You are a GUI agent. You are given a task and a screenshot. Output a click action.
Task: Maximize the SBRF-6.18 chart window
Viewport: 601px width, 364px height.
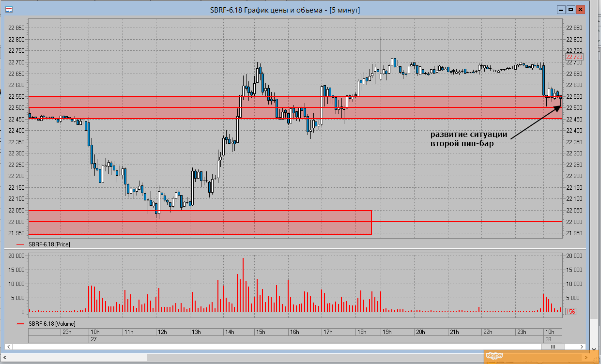click(x=570, y=10)
